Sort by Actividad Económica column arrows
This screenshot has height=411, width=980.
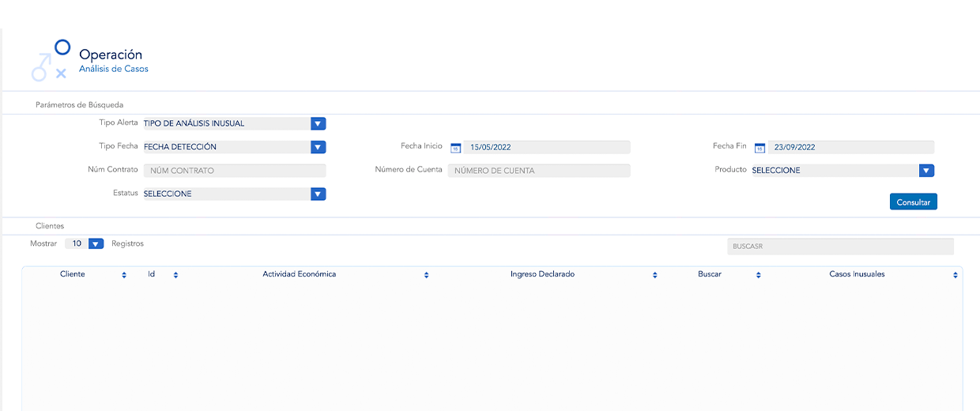(426, 275)
